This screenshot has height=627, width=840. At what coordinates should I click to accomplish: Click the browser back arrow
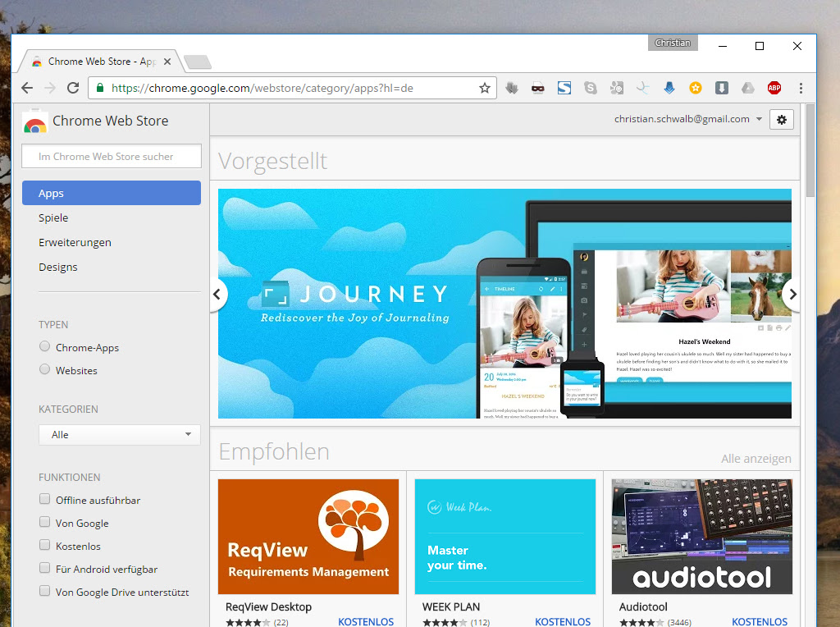27,88
